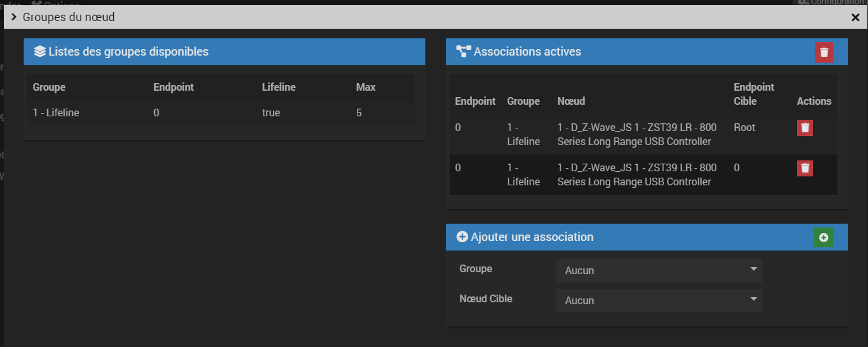Click the Max column header

coord(365,87)
